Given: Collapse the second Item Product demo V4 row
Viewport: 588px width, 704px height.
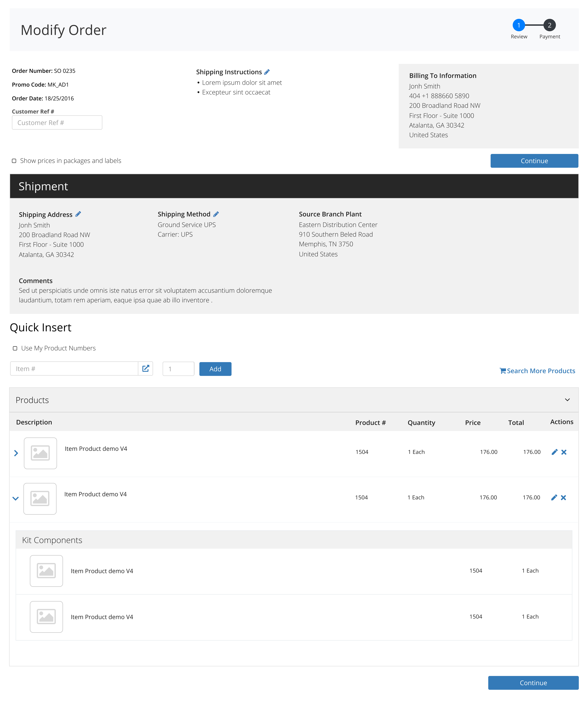Looking at the screenshot, I should point(15,498).
